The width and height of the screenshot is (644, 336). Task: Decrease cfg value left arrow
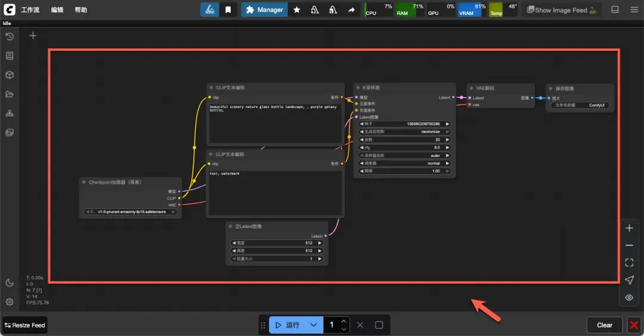(x=361, y=147)
